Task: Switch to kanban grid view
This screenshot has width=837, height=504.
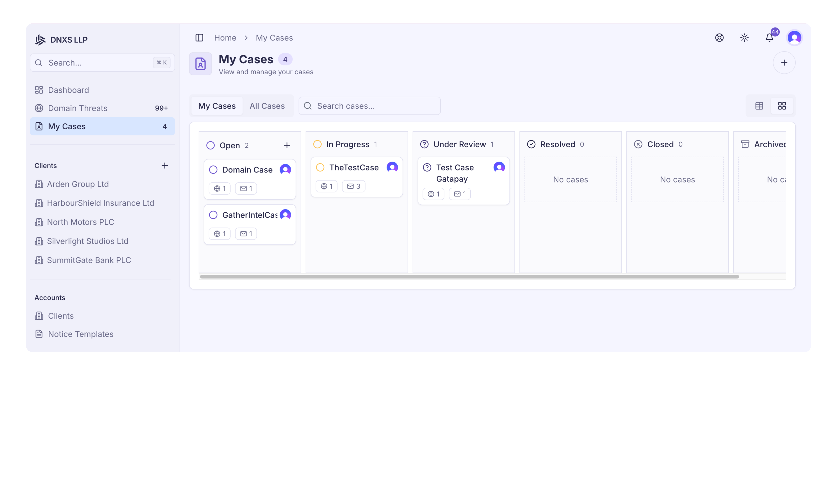Action: (782, 106)
